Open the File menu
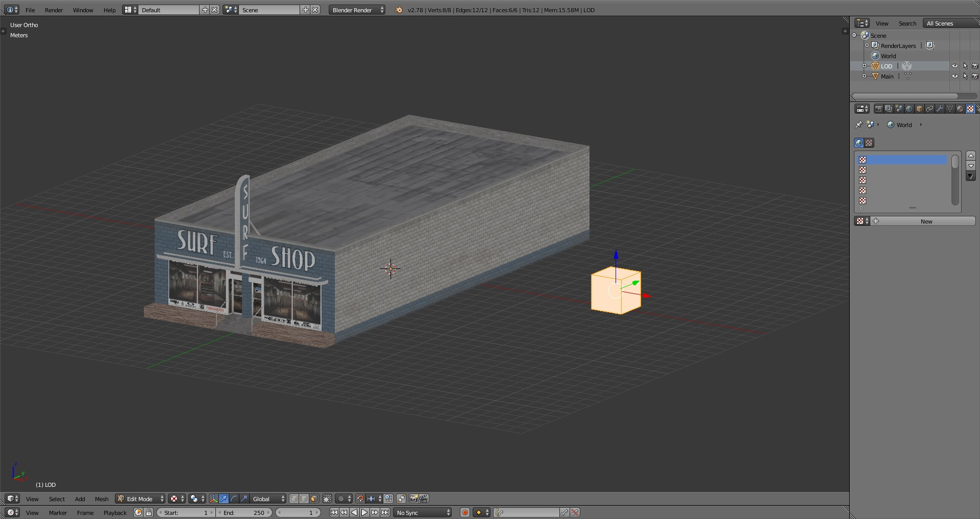This screenshot has width=980, height=519. [x=30, y=10]
